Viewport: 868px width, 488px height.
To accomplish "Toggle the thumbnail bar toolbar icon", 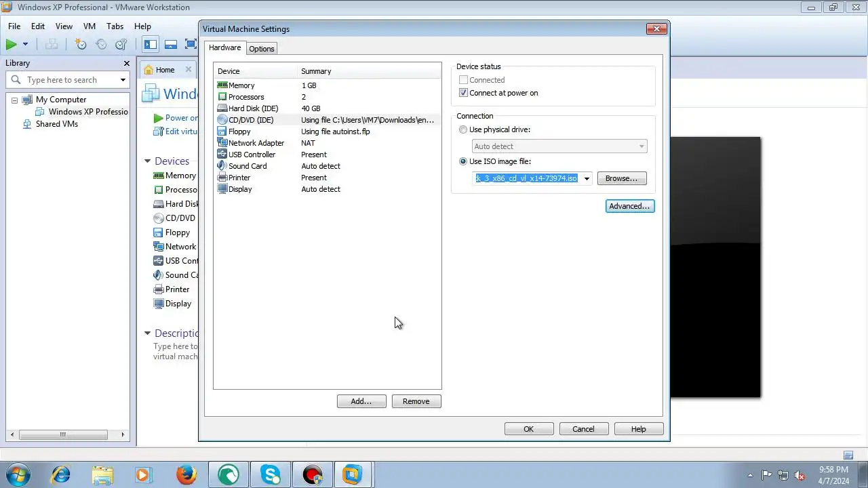I will click(171, 45).
